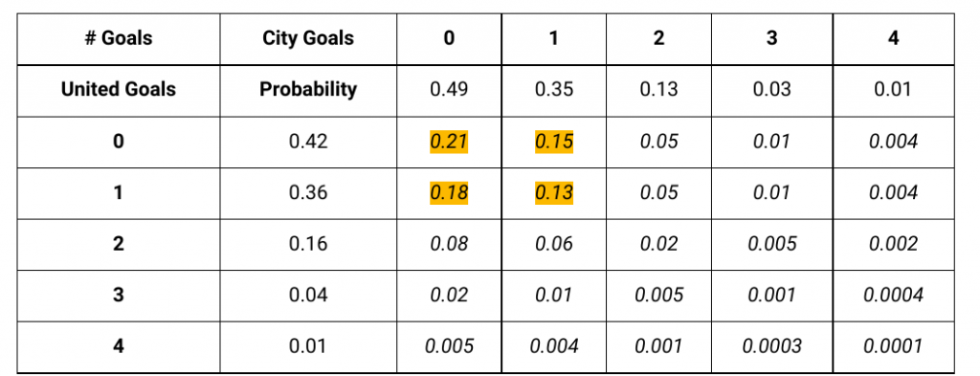Select the bold 'Probability' label cell
The width and height of the screenshot is (980, 376).
click(308, 89)
